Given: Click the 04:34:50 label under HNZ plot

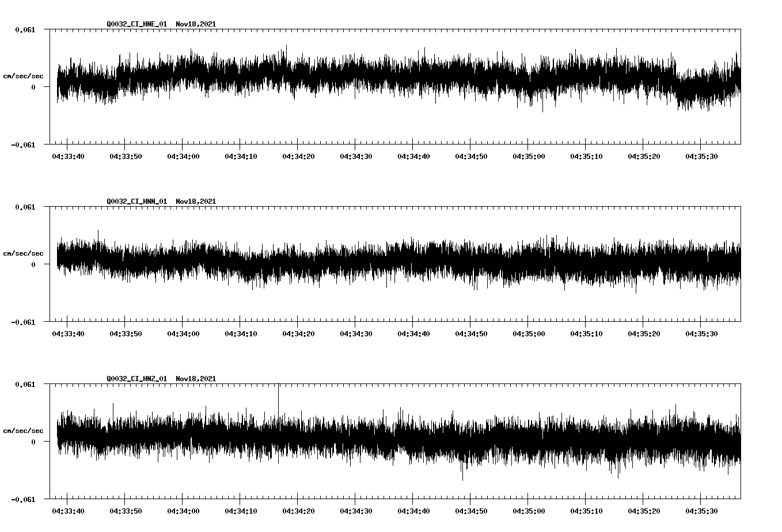Looking at the screenshot, I should pos(470,511).
